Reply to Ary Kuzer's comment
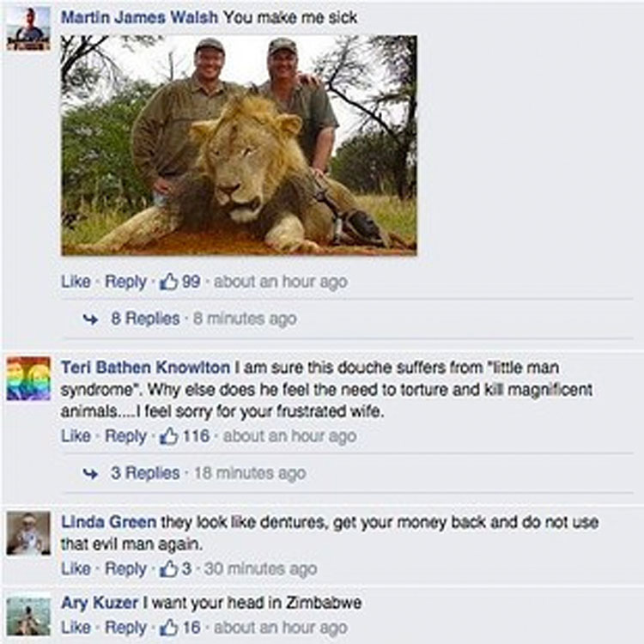This screenshot has width=644, height=644. [125, 628]
